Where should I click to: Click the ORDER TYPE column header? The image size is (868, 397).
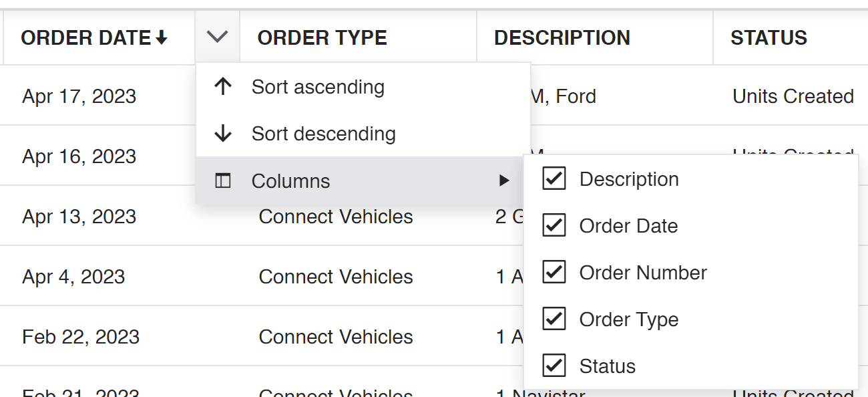click(322, 37)
